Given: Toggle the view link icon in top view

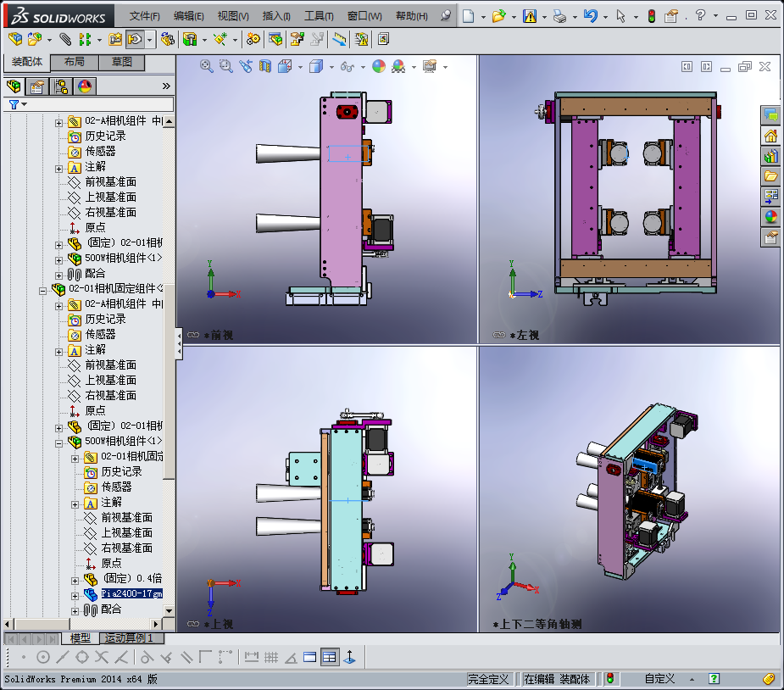Looking at the screenshot, I should [x=193, y=624].
